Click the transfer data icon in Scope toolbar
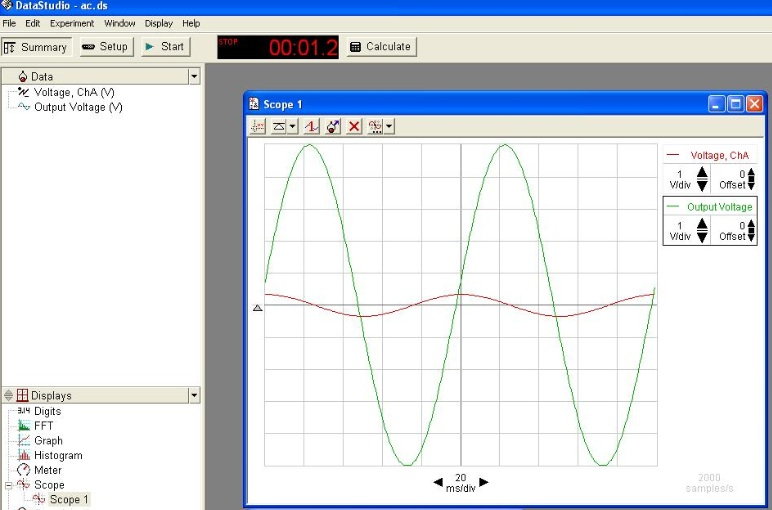772x510 pixels. coord(334,127)
